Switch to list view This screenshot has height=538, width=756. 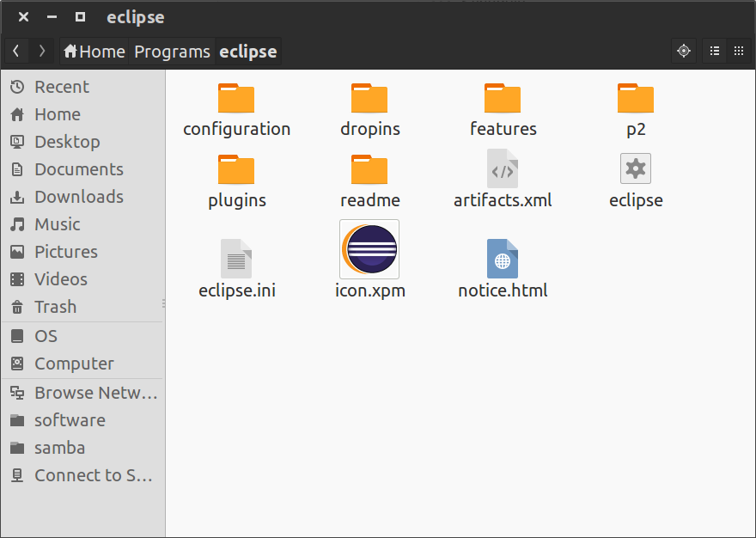click(x=714, y=51)
